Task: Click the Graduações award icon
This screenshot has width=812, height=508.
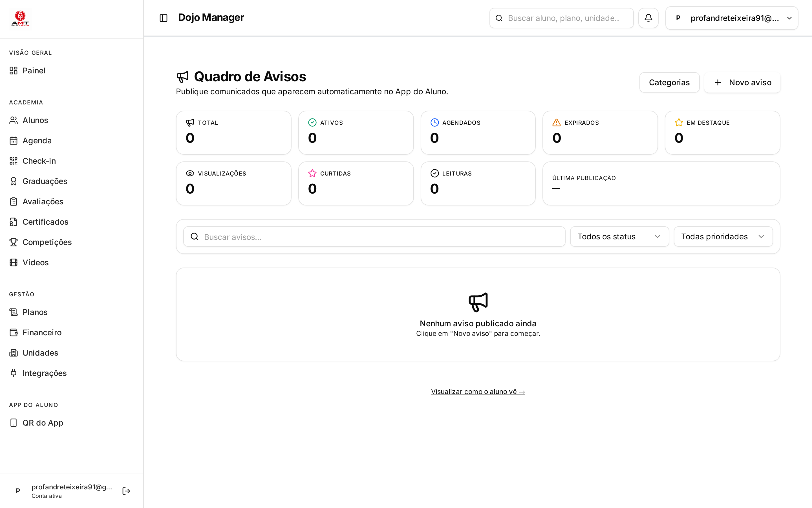Action: tap(14, 181)
